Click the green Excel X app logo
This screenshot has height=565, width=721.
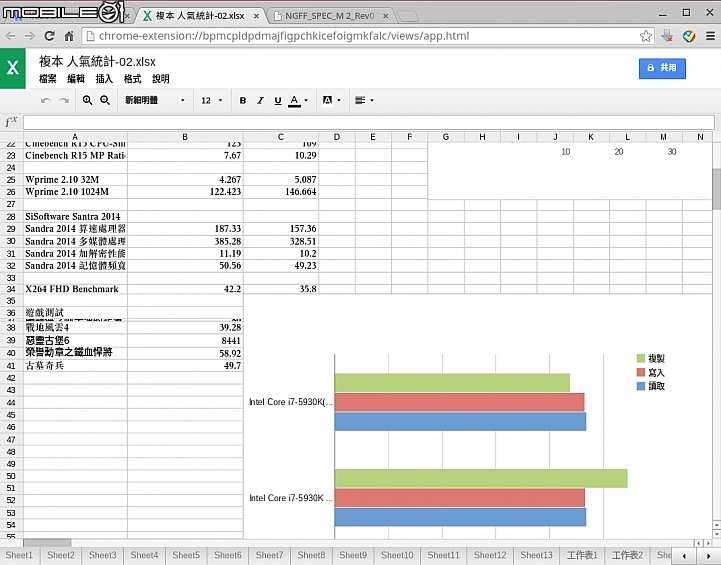[12, 68]
